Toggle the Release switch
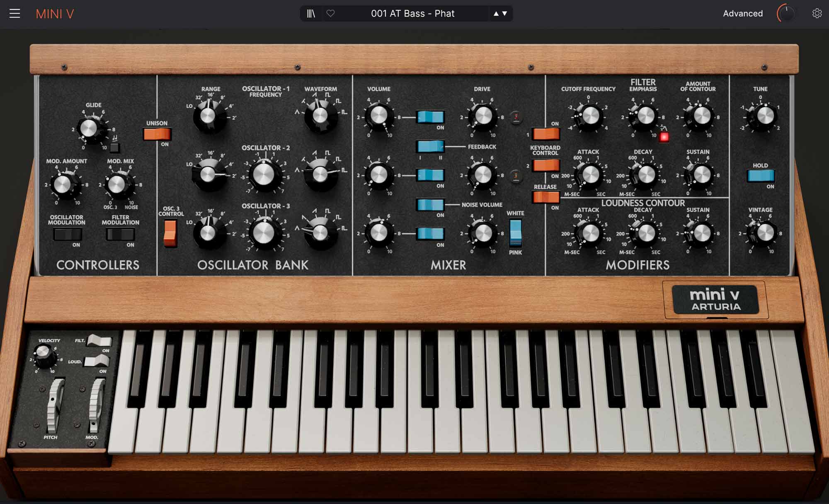 (x=546, y=197)
